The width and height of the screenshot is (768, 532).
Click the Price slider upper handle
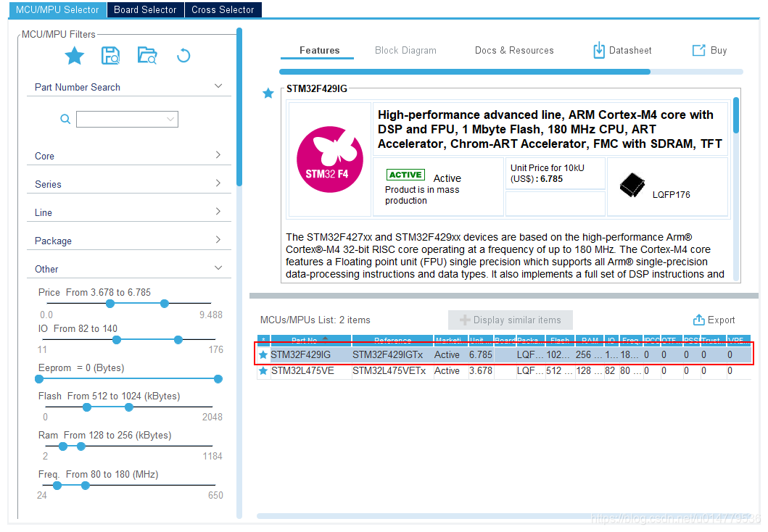(165, 304)
